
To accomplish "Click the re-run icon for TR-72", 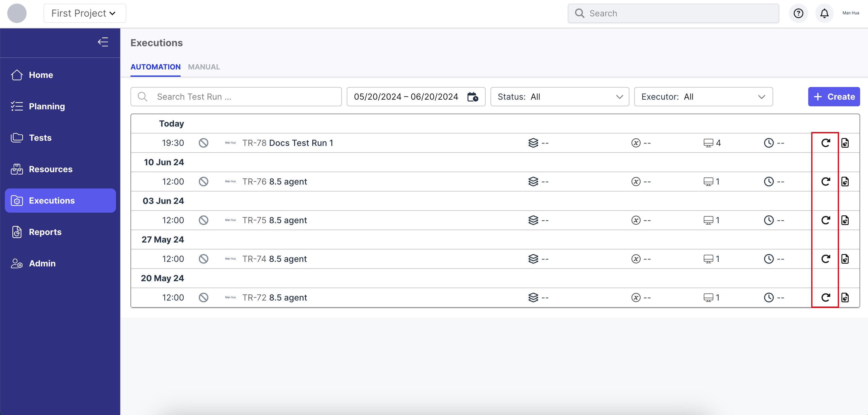I will (x=826, y=297).
